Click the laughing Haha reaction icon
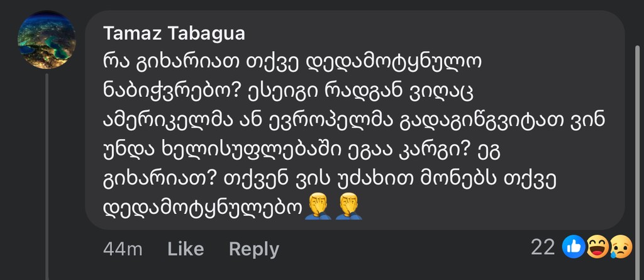 [595, 247]
